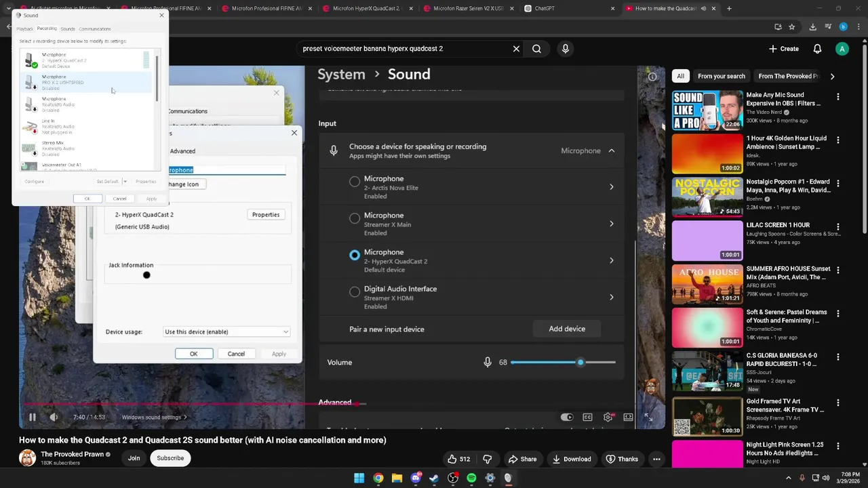Open menu for Nostalgic Popcorn video
868x488 pixels.
pyautogui.click(x=838, y=184)
